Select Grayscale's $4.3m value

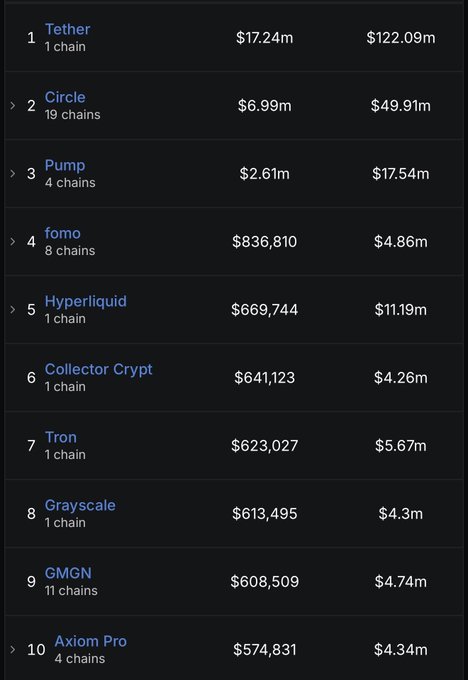401,514
